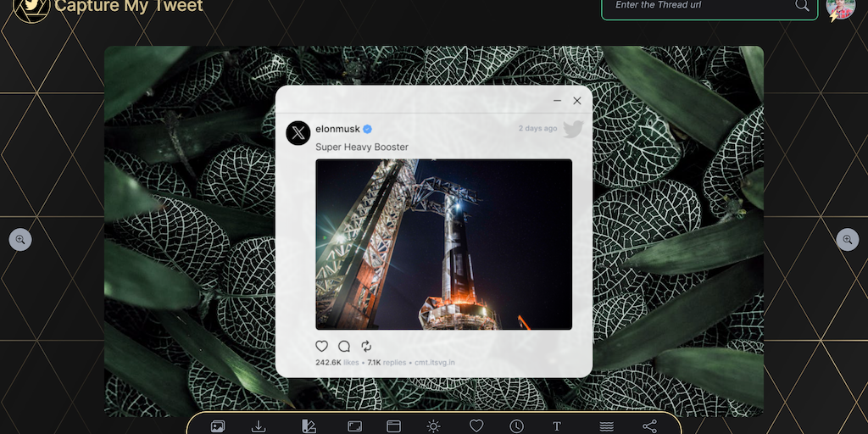Click the wavy lines pattern icon

point(606,426)
